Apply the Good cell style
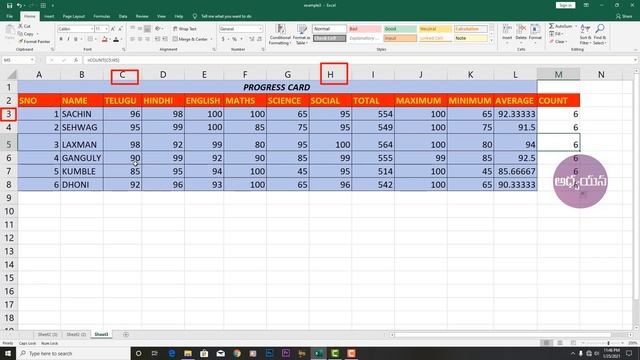This screenshot has height=360, width=640. (400, 29)
